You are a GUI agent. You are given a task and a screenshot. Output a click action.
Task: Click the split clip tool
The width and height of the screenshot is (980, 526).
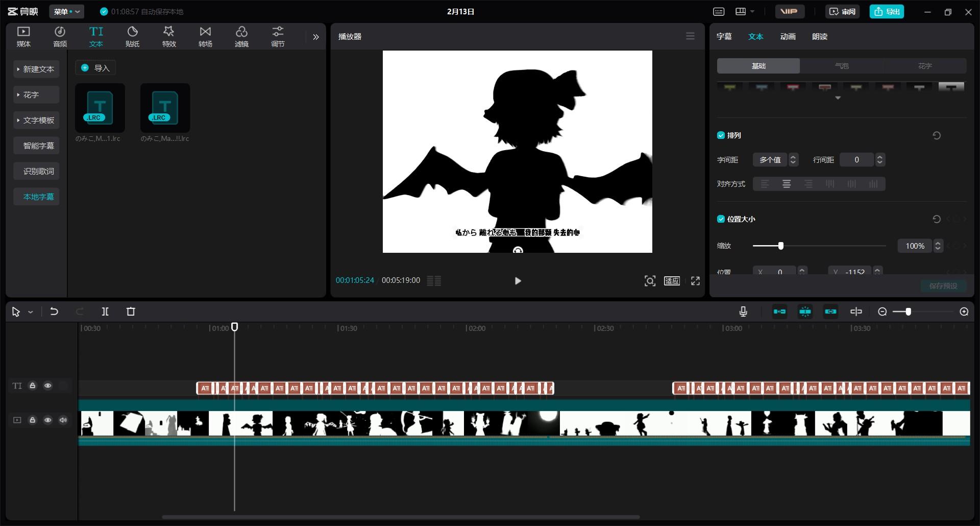pos(105,311)
